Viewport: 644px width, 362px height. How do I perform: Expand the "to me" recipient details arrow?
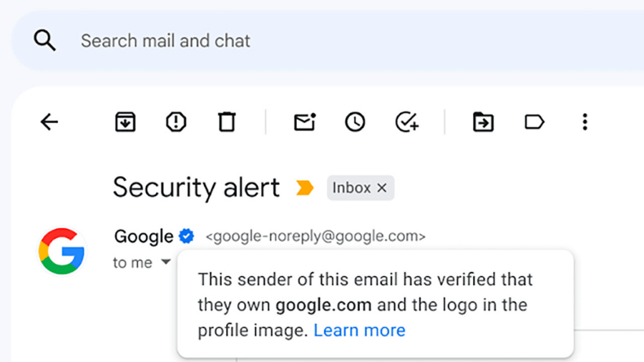(x=165, y=262)
